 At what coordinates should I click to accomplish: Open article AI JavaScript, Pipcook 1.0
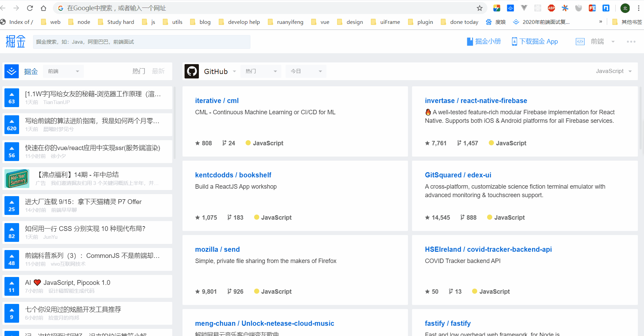point(68,282)
